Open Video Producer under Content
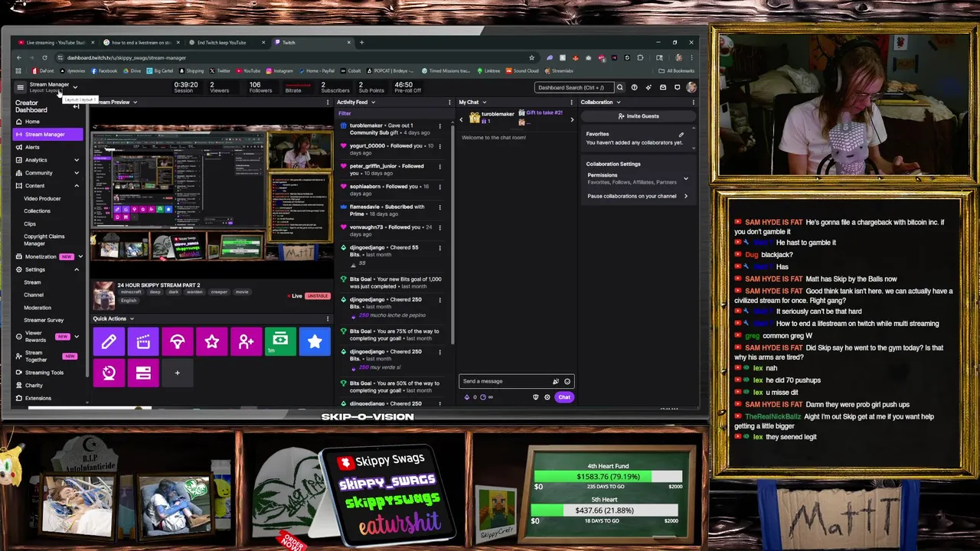Image resolution: width=980 pixels, height=551 pixels. click(x=42, y=198)
